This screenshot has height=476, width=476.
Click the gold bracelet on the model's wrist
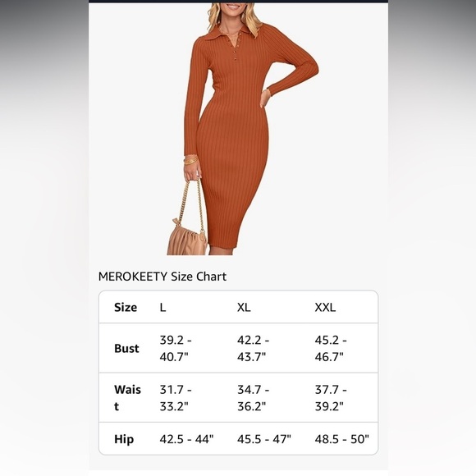191,160
